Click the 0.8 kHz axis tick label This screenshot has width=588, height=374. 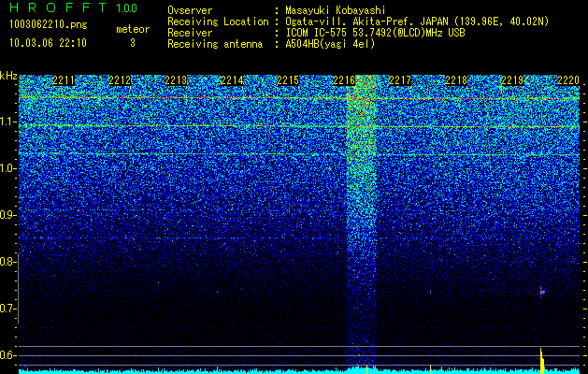(7, 262)
